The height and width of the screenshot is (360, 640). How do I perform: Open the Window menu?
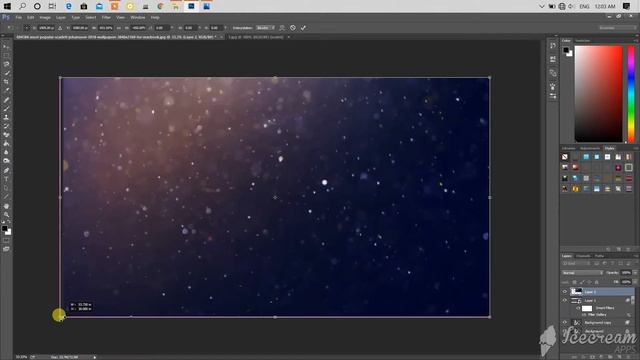point(138,18)
